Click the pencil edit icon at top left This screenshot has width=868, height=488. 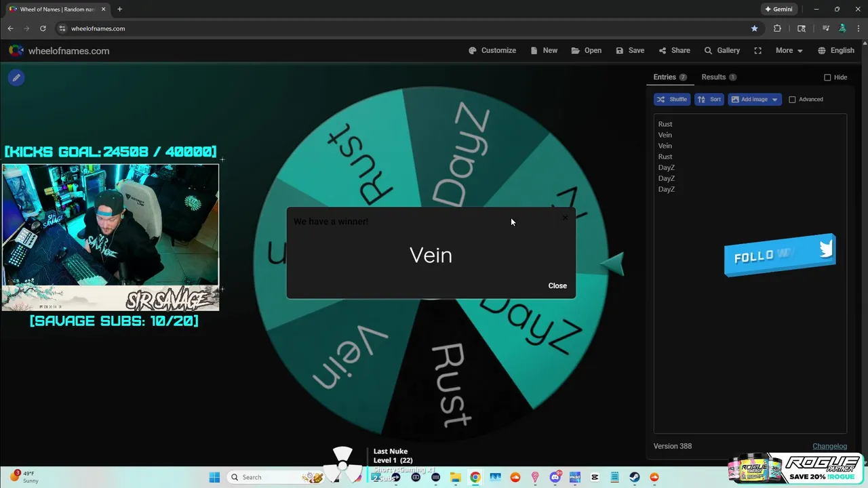[16, 77]
